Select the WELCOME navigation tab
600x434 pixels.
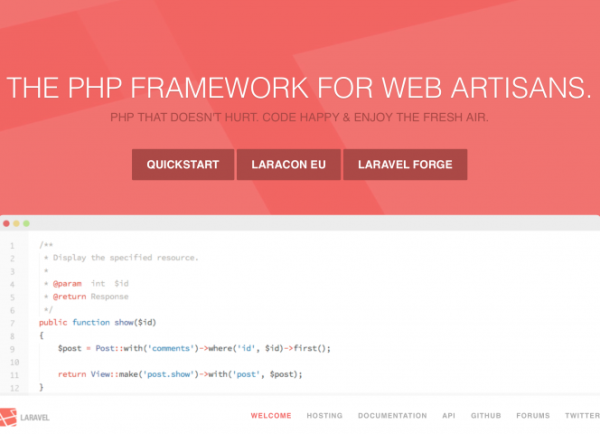[271, 415]
